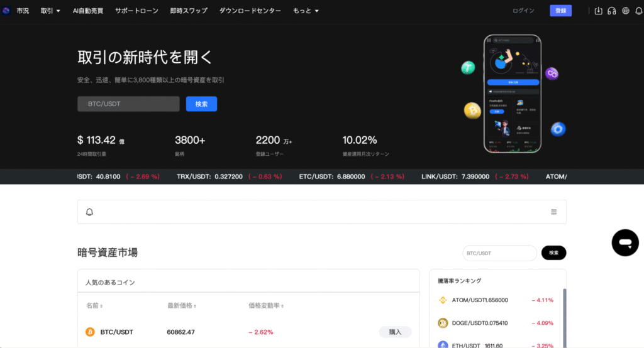Image resolution: width=644 pixels, height=348 pixels.
Task: Open the top bar notification bell
Action: point(639,11)
